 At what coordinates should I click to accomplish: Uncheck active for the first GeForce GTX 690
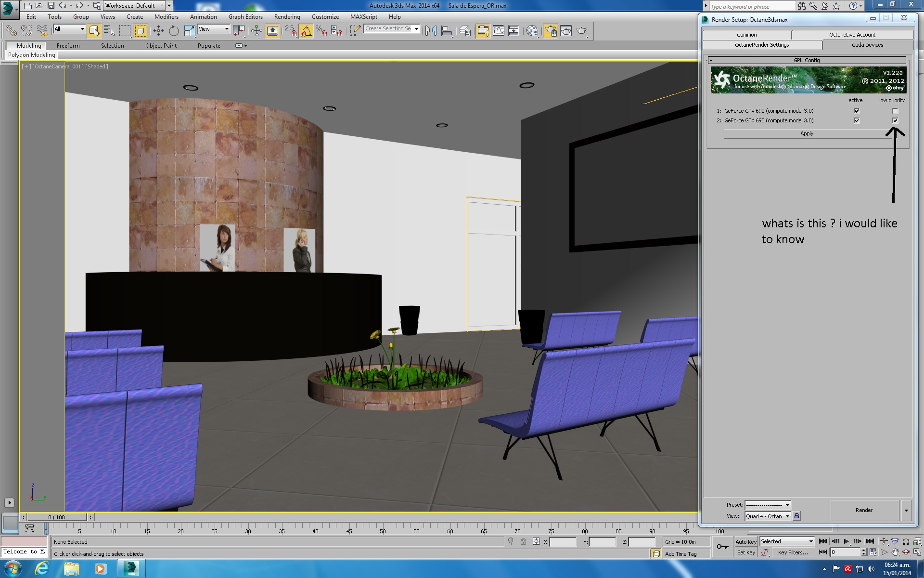coord(856,111)
